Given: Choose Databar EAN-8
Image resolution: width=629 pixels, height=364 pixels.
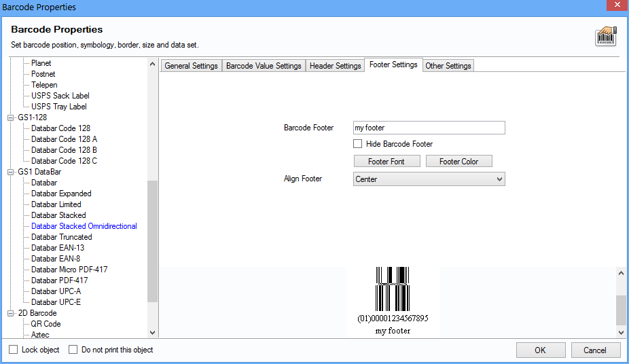Looking at the screenshot, I should pos(56,259).
